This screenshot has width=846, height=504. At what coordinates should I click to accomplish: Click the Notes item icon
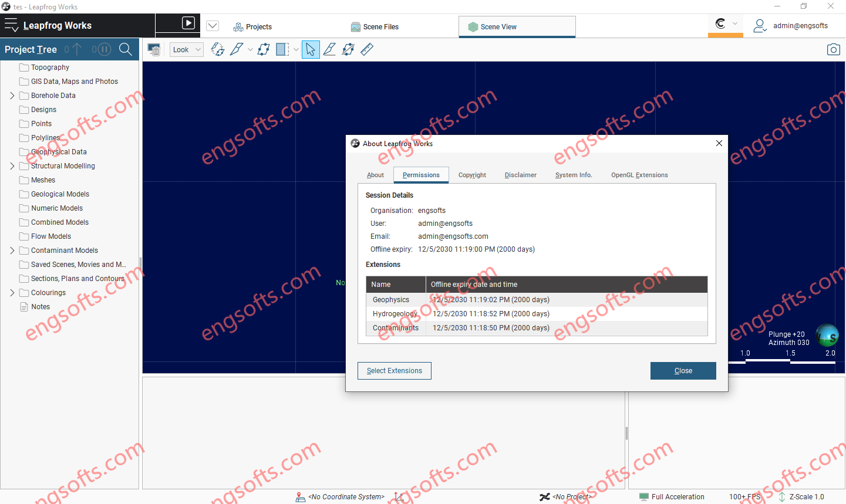[24, 307]
